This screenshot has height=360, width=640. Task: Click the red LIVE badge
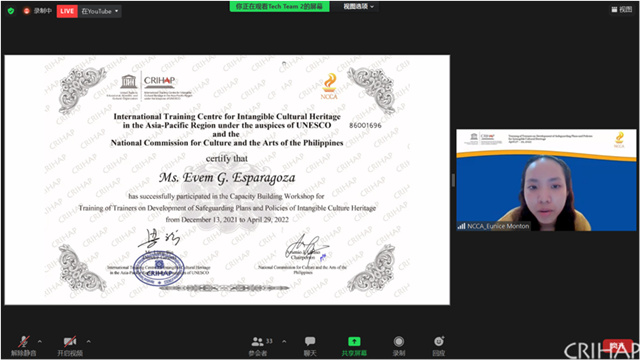click(67, 11)
